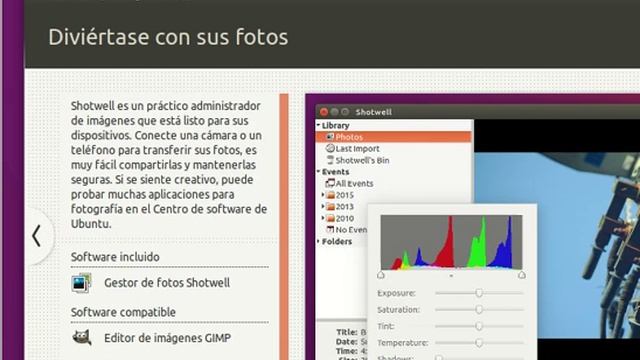The height and width of the screenshot is (360, 640).
Task: Click the left histogram level handle
Action: tap(381, 275)
